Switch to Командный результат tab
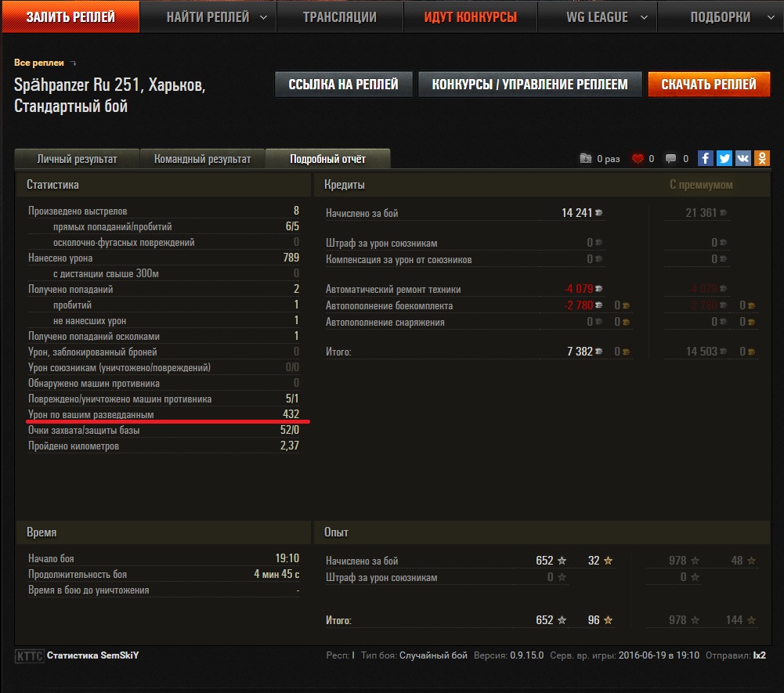Screen dimensions: 784x693 click(x=203, y=159)
